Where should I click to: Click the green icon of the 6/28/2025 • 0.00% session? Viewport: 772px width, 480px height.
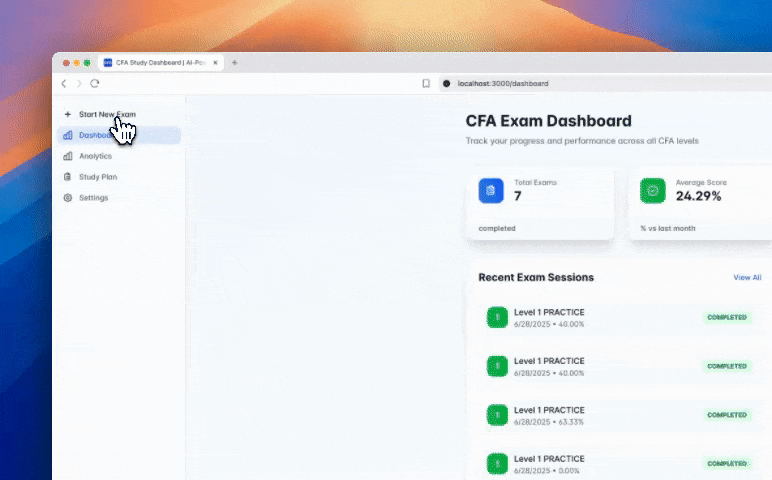coord(497,464)
